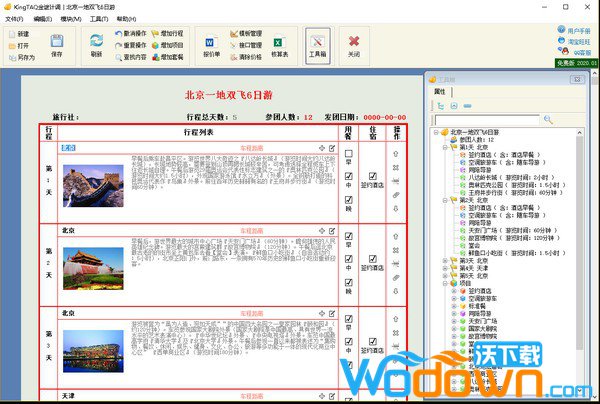Select the 属性 tab in toolbox
Image resolution: width=600 pixels, height=404 pixels.
tap(440, 91)
